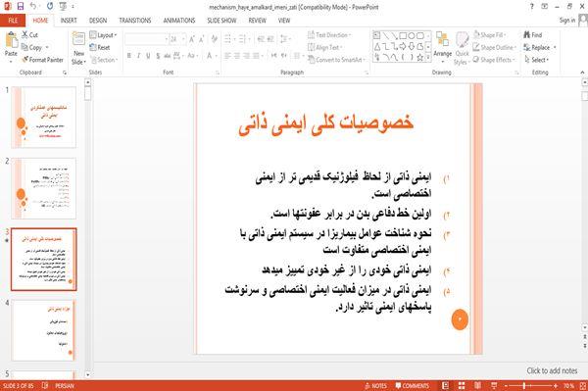Start slideshow from the quick access toolbar icon
The height and width of the screenshot is (391, 588).
pos(63,7)
